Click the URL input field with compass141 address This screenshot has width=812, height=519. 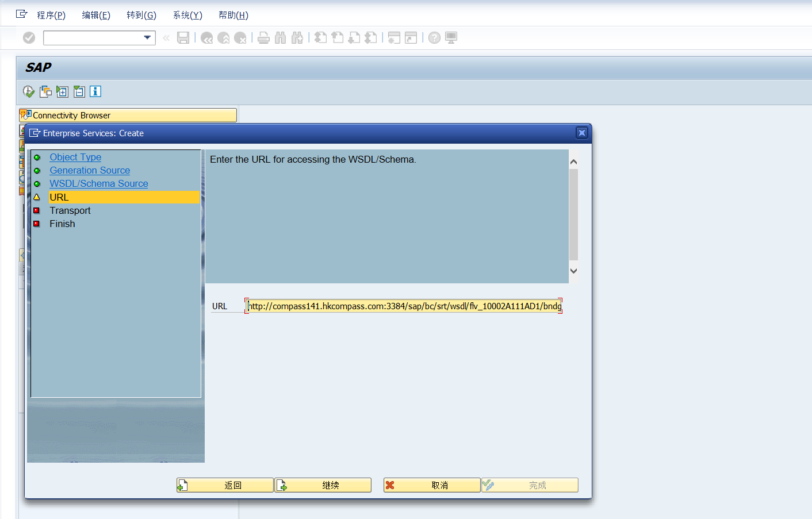pos(403,306)
